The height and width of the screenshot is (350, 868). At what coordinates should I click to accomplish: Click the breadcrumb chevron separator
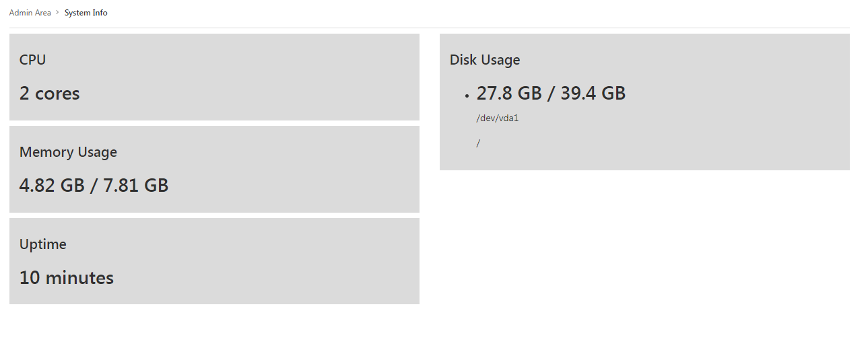[58, 13]
